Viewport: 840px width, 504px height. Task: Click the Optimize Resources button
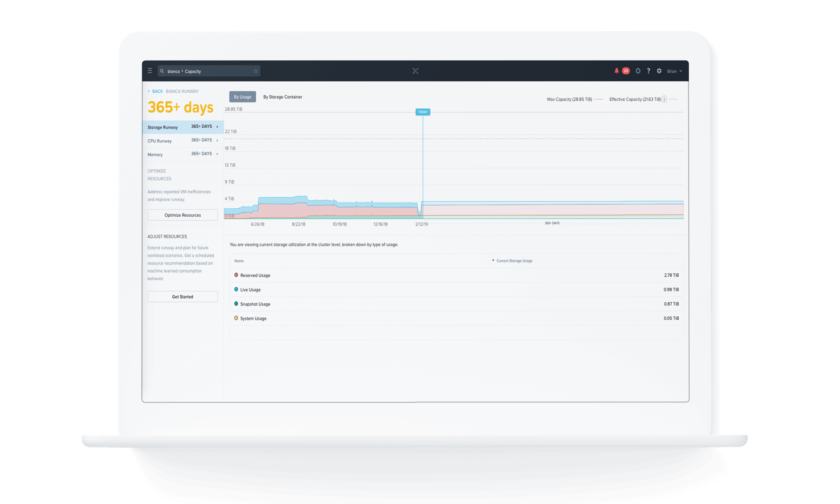[183, 215]
